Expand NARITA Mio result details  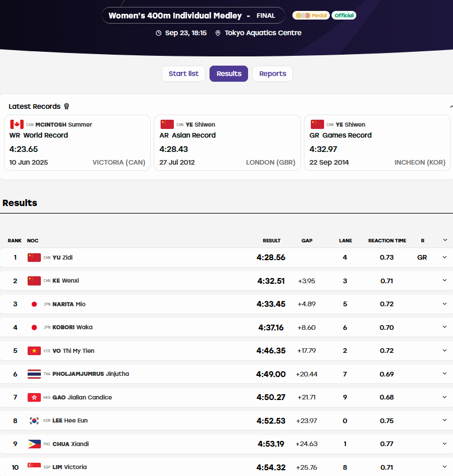click(x=444, y=304)
